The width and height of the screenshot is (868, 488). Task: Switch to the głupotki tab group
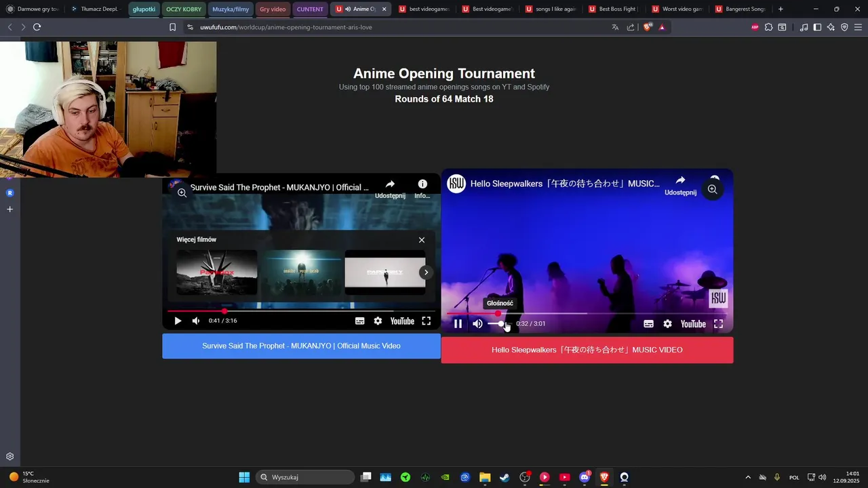click(x=144, y=9)
